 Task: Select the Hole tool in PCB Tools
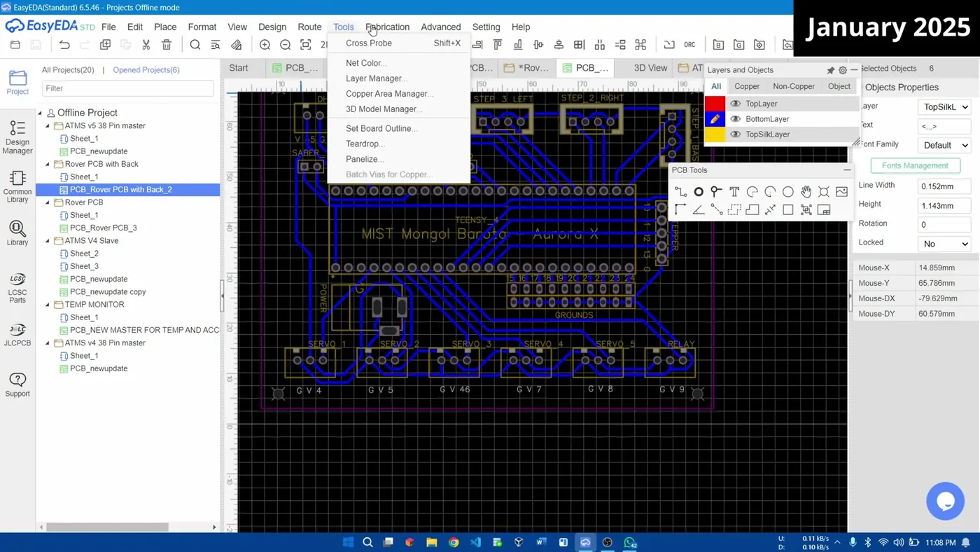824,192
